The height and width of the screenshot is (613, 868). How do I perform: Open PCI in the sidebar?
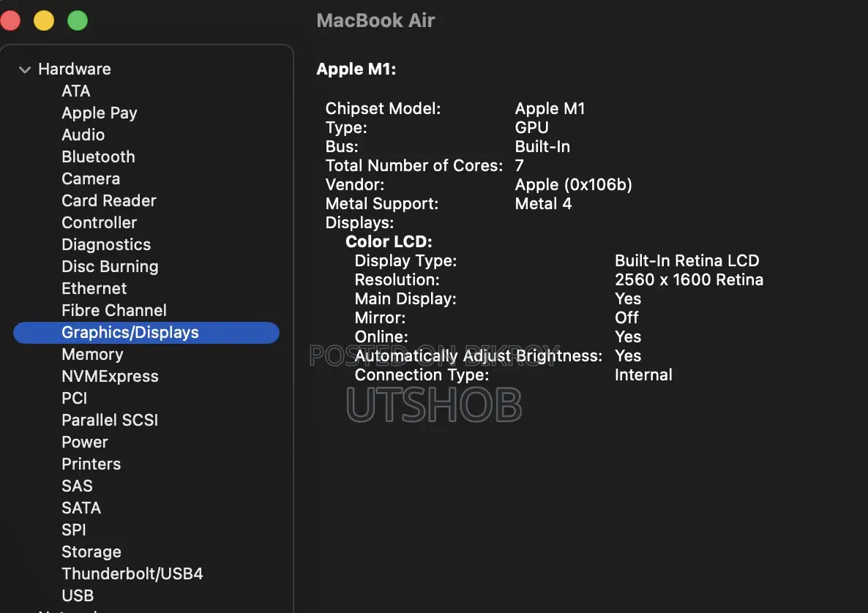point(74,399)
